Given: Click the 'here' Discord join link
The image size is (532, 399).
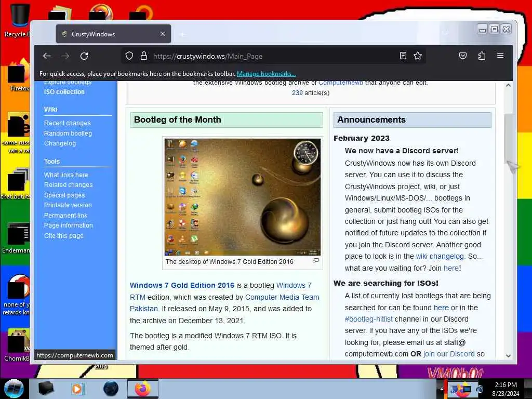Looking at the screenshot, I should click(451, 268).
